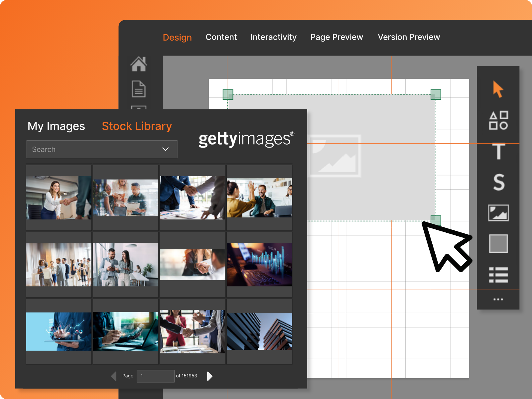Choose the laptop with stock charts photo
The height and width of the screenshot is (399, 532).
[x=259, y=265]
